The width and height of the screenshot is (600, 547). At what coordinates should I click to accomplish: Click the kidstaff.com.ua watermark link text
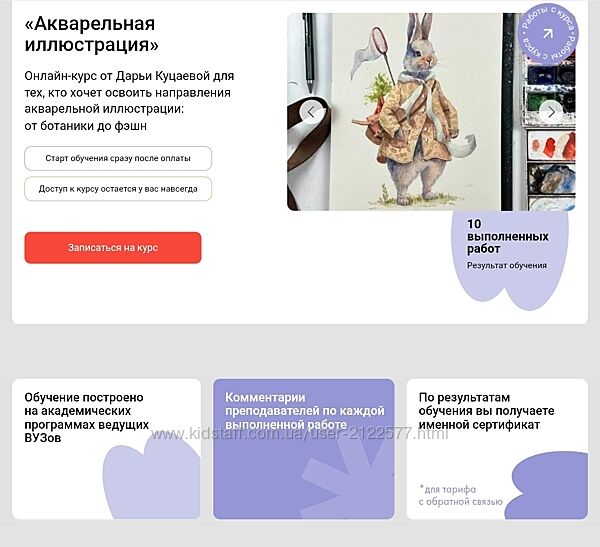pos(299,434)
